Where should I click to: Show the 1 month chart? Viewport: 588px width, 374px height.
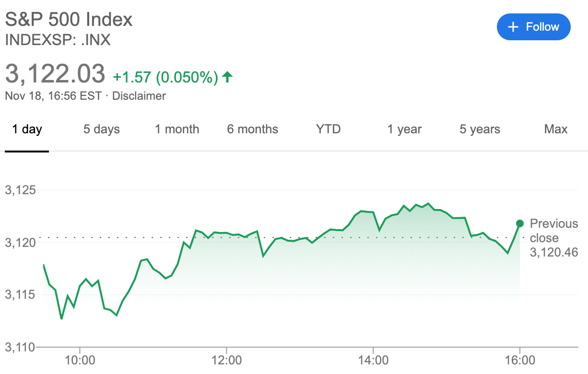(177, 129)
